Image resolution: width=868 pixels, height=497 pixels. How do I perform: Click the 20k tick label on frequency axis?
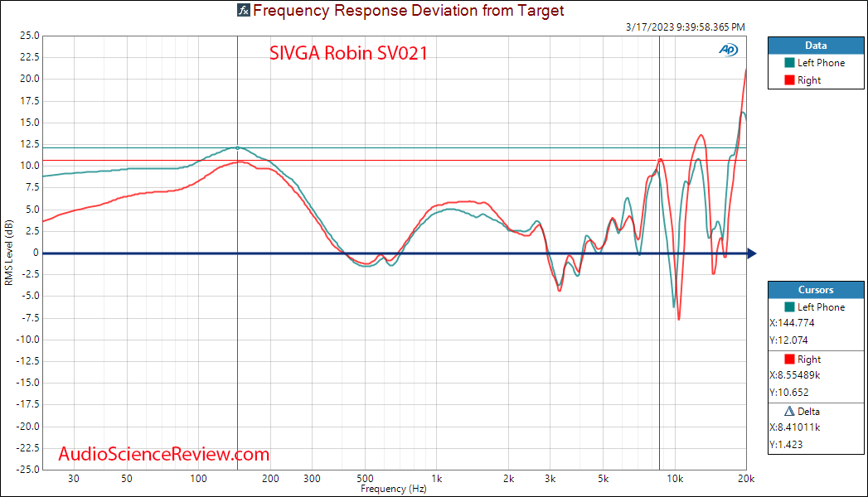click(745, 479)
